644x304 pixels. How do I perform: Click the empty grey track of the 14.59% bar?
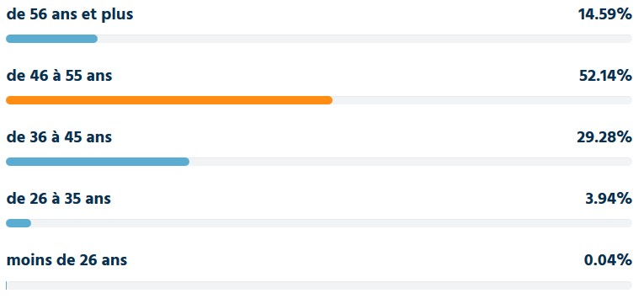tap(365, 39)
